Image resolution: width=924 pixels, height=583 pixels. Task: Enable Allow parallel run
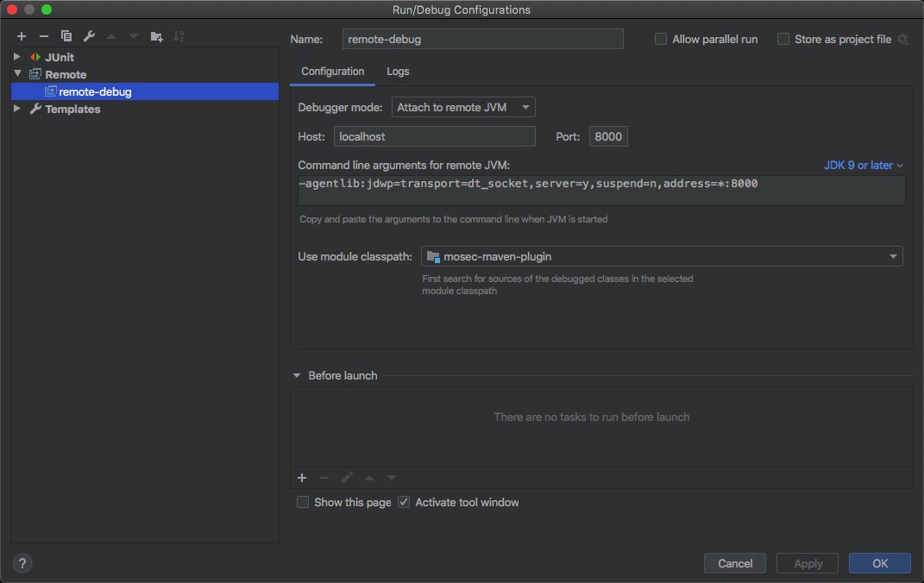(x=661, y=38)
